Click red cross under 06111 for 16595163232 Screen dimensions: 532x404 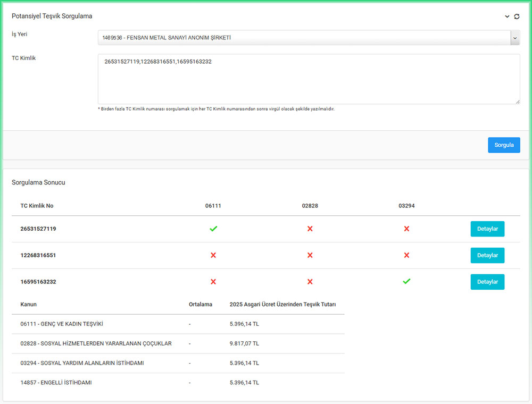pyautogui.click(x=213, y=282)
